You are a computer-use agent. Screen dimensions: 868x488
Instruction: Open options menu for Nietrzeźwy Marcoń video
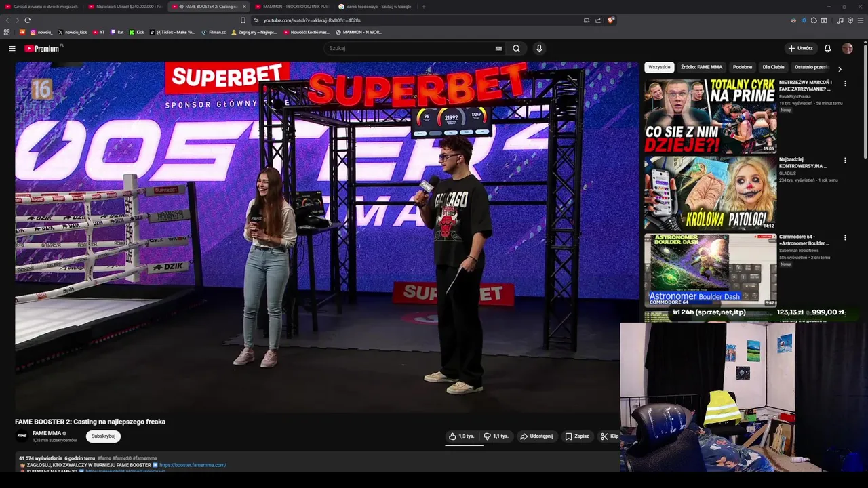(845, 83)
